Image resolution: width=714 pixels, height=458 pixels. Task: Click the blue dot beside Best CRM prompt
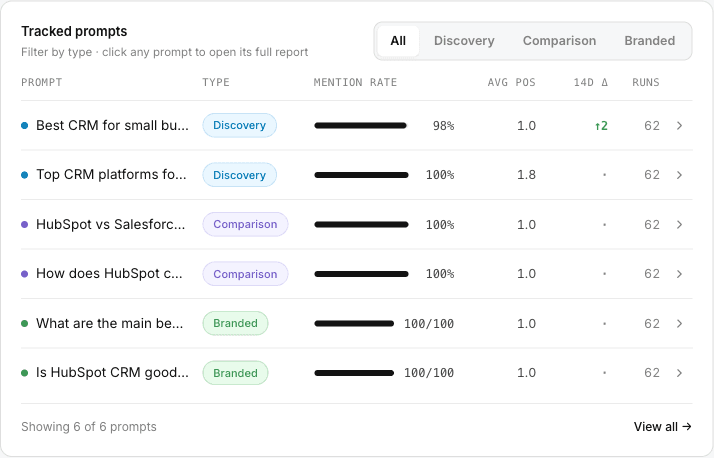(x=25, y=126)
